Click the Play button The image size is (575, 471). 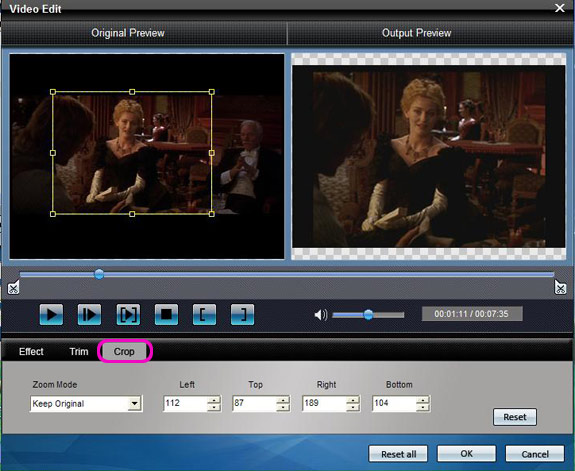(51, 314)
